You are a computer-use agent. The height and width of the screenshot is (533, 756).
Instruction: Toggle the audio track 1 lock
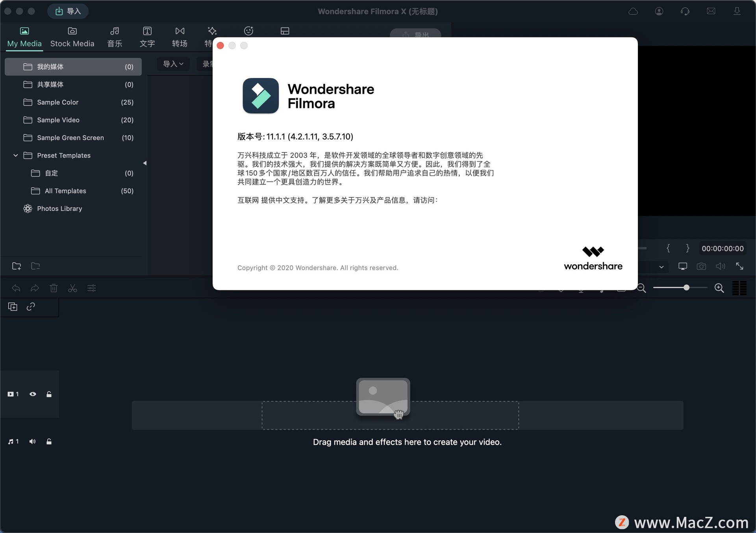[x=49, y=441]
